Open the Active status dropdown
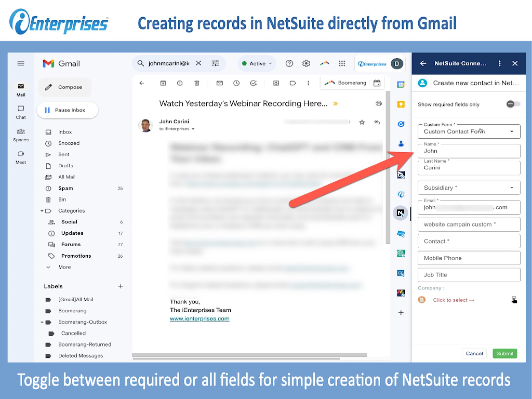 point(257,64)
